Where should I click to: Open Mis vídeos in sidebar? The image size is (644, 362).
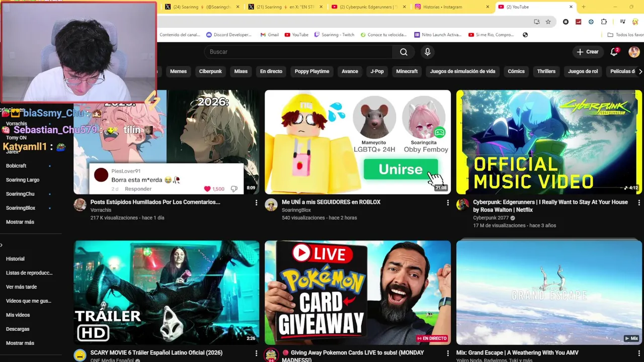(x=18, y=315)
